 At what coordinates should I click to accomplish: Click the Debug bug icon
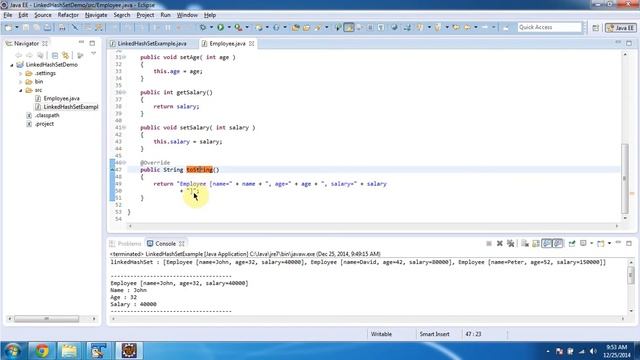(203, 27)
